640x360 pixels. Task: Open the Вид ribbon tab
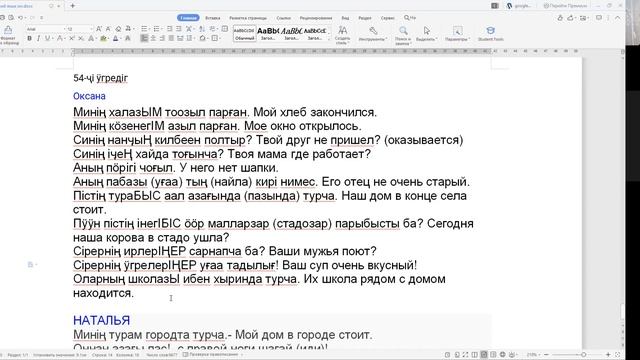click(345, 18)
